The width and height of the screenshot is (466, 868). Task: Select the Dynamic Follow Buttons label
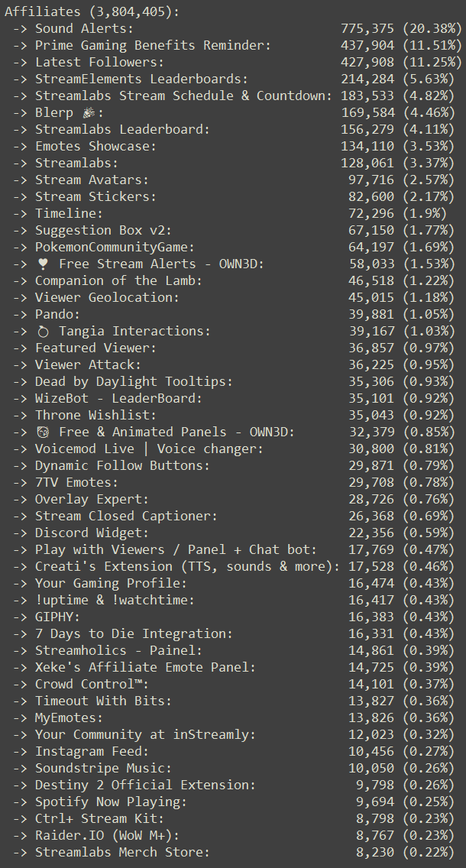click(123, 465)
